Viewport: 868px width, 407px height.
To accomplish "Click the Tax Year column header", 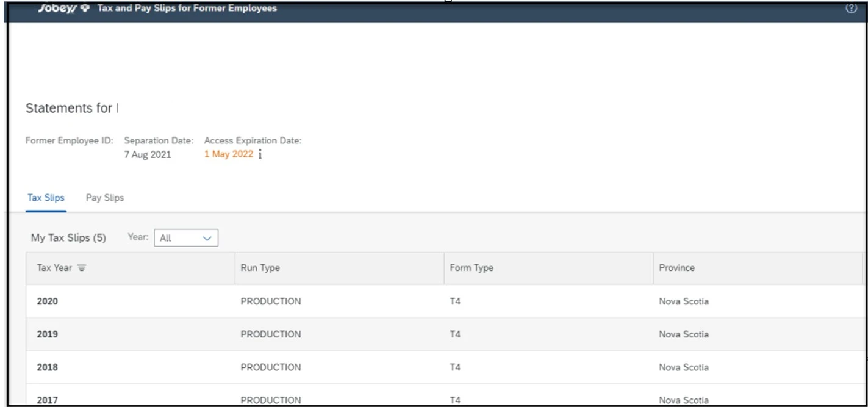I will (x=54, y=268).
